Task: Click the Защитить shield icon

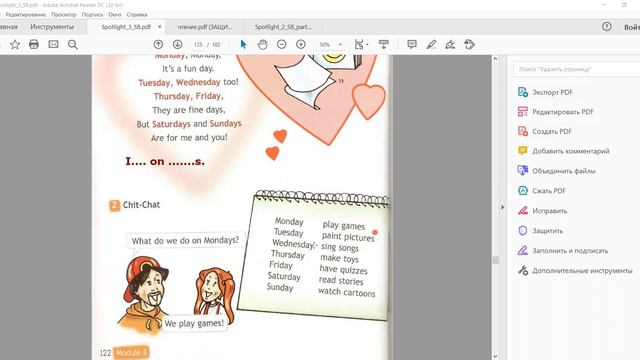Action: [x=523, y=231]
